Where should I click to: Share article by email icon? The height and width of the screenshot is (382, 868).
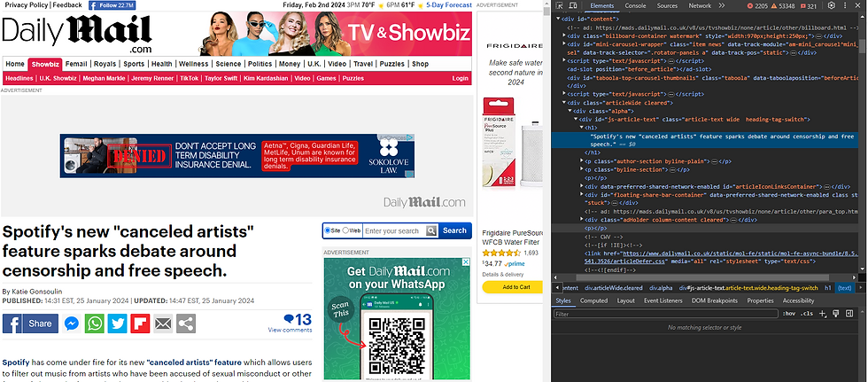(163, 324)
